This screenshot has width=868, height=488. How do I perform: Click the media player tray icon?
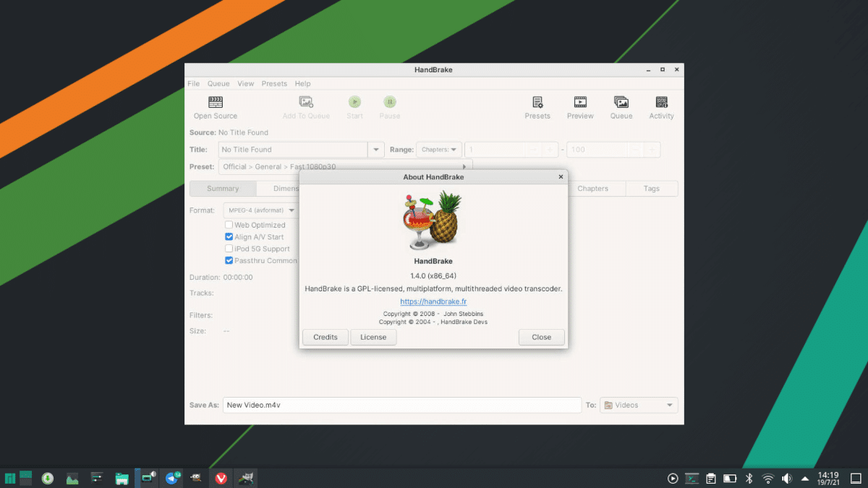tap(673, 478)
